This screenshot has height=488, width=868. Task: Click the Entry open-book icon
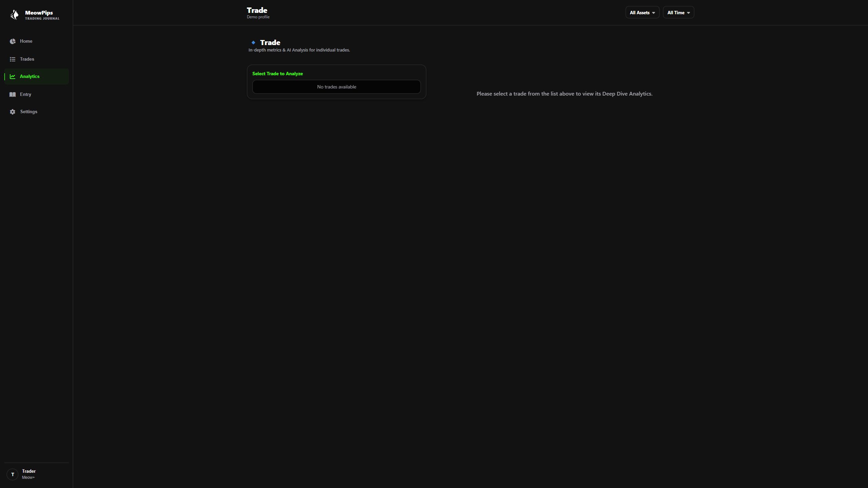(x=13, y=95)
